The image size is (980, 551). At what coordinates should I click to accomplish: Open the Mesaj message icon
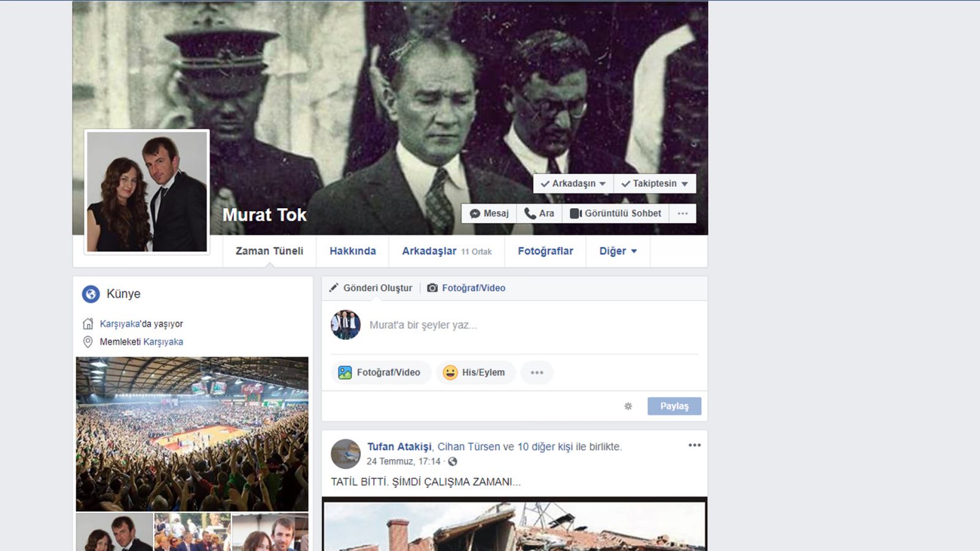475,213
